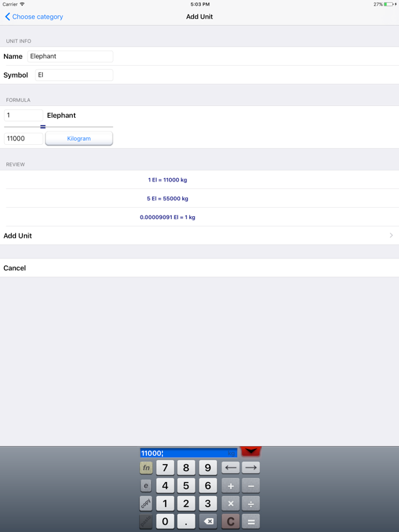Edit the formula value field showing 11000
The height and width of the screenshot is (532, 399).
(x=24, y=139)
